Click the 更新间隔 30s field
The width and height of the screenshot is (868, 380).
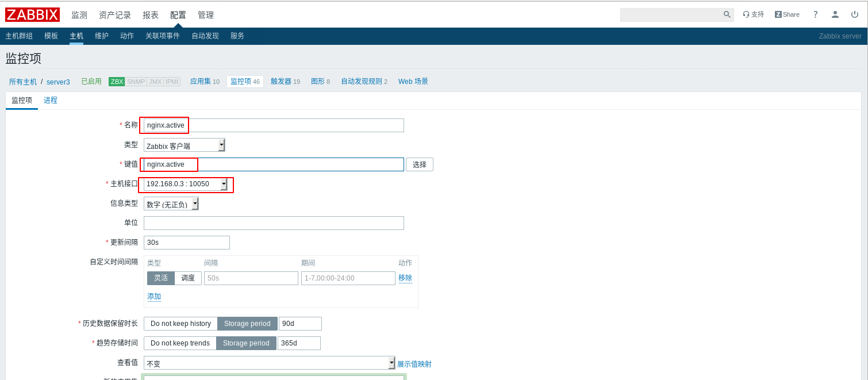(187, 243)
